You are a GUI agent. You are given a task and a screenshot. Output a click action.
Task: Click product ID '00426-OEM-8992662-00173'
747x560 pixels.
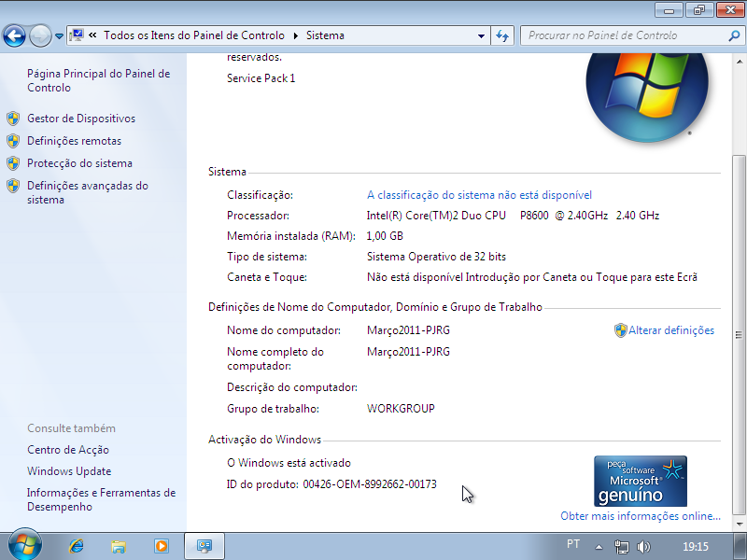(370, 484)
